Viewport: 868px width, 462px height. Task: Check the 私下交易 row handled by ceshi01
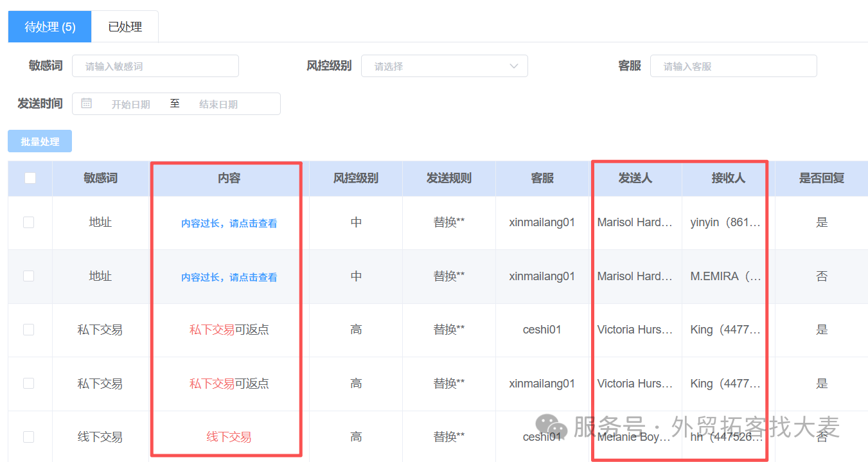tap(29, 330)
